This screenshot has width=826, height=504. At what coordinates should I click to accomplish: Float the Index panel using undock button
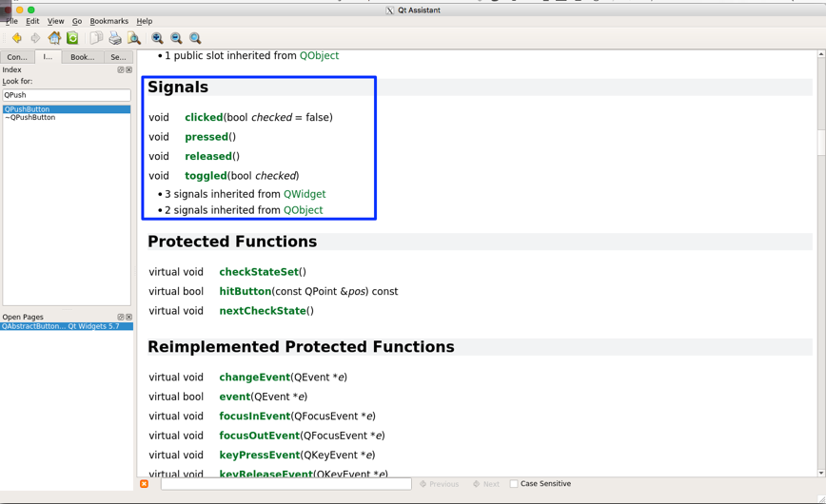point(121,69)
